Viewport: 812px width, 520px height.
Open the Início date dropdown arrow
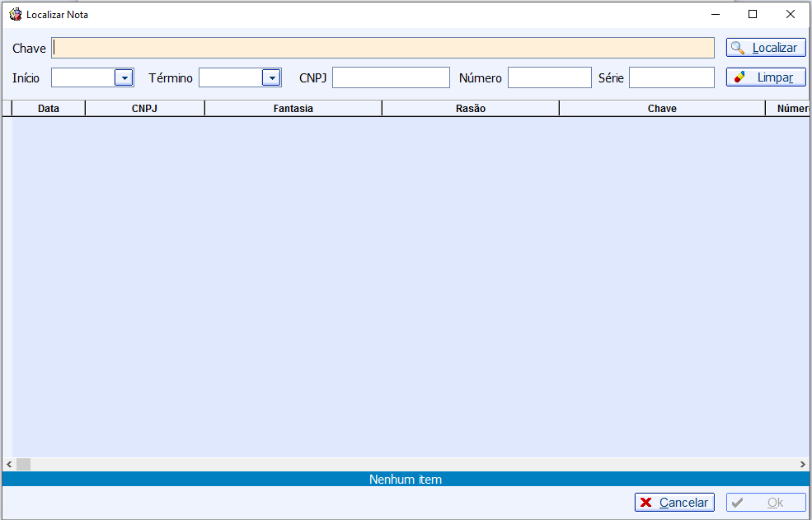tap(124, 77)
